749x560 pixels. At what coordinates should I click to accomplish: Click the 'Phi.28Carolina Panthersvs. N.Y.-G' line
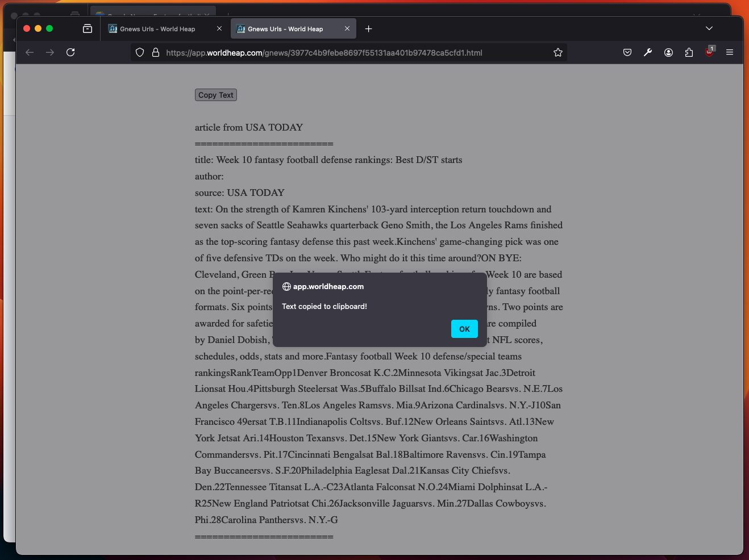pyautogui.click(x=266, y=520)
